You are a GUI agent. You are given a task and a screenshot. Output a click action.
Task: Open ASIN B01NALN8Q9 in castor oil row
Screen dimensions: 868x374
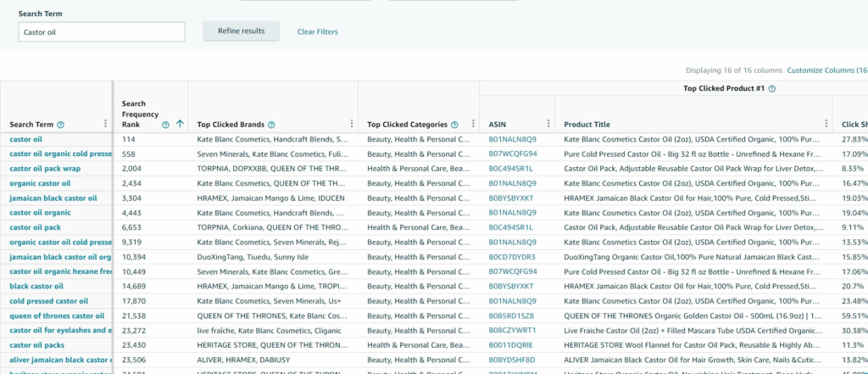click(513, 140)
